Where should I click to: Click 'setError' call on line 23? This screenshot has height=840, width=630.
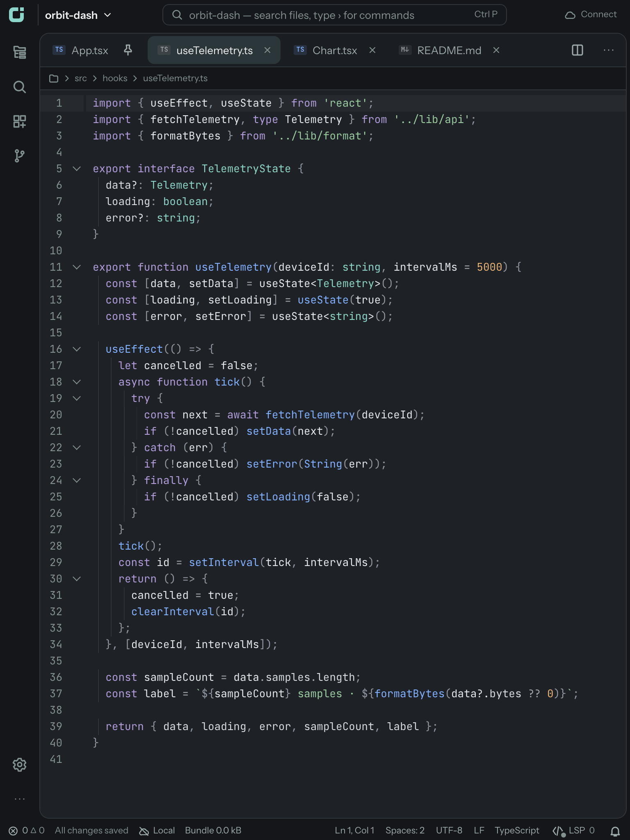(272, 464)
